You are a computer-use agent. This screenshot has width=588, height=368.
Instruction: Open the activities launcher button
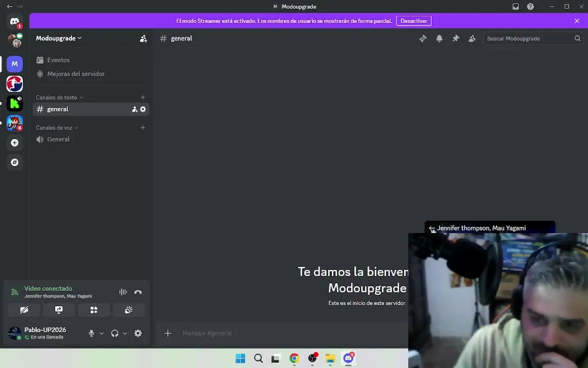click(x=94, y=310)
